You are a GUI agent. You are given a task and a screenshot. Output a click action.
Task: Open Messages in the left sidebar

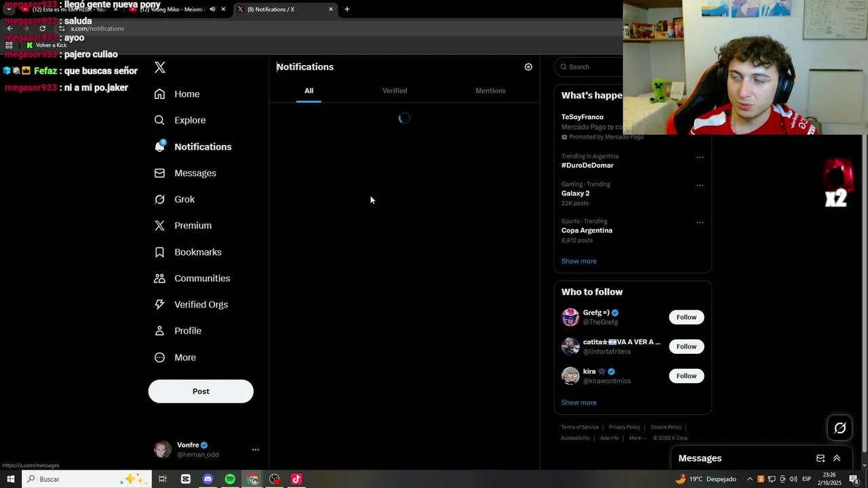[185, 173]
